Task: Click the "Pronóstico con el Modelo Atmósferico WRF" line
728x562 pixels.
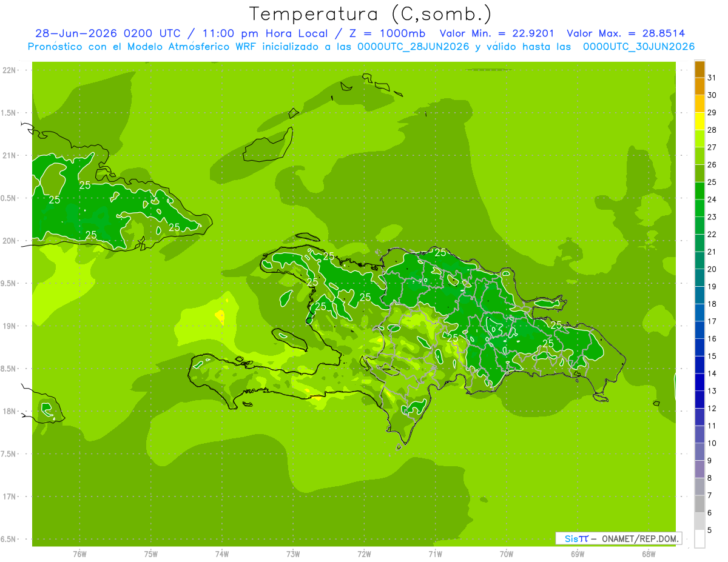Action: click(143, 47)
